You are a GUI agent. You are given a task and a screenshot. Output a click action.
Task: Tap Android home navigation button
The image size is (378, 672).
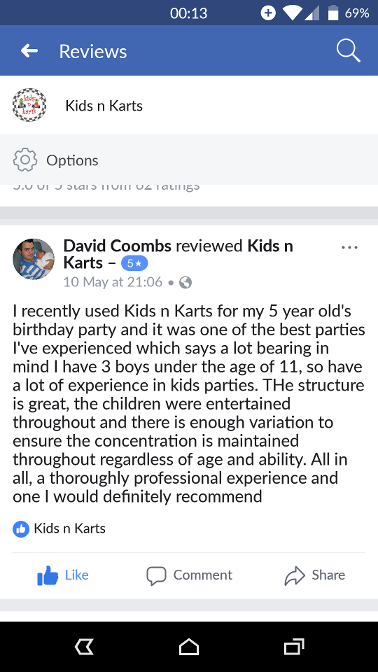click(x=189, y=647)
